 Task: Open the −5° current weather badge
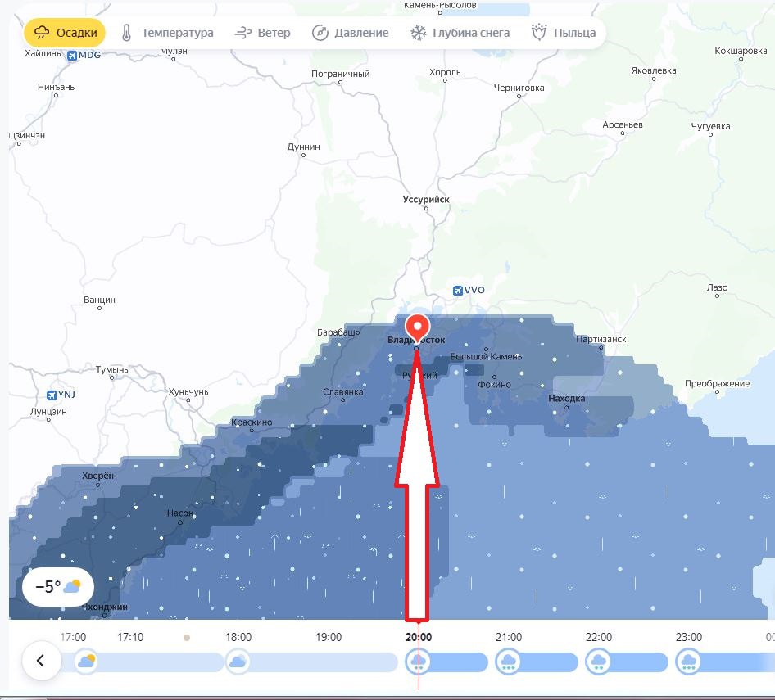pyautogui.click(x=58, y=587)
